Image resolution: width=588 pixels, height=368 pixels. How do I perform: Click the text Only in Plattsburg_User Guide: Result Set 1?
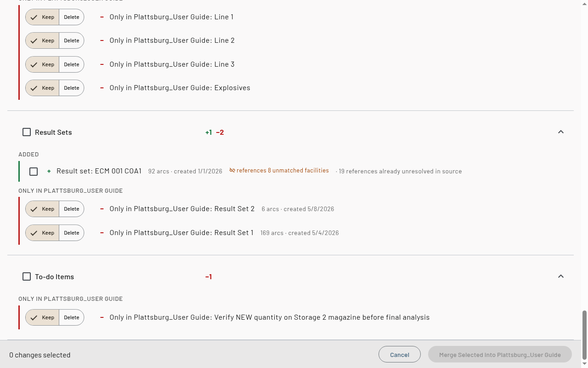(x=181, y=233)
